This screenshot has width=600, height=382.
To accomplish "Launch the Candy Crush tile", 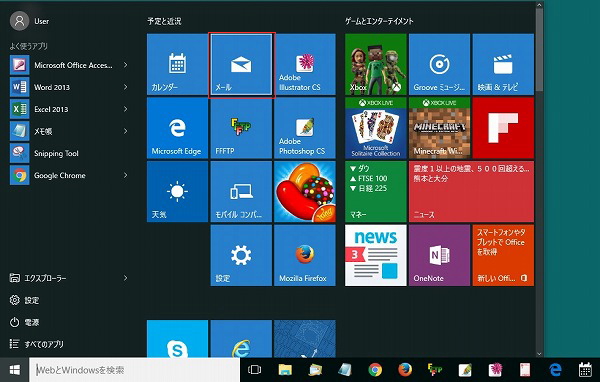I will tap(305, 191).
